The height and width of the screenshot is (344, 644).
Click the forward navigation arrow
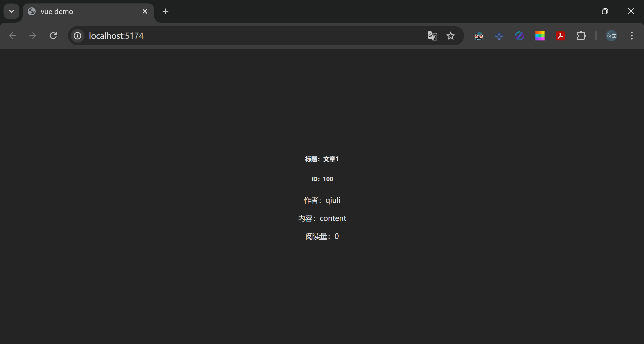(x=33, y=36)
